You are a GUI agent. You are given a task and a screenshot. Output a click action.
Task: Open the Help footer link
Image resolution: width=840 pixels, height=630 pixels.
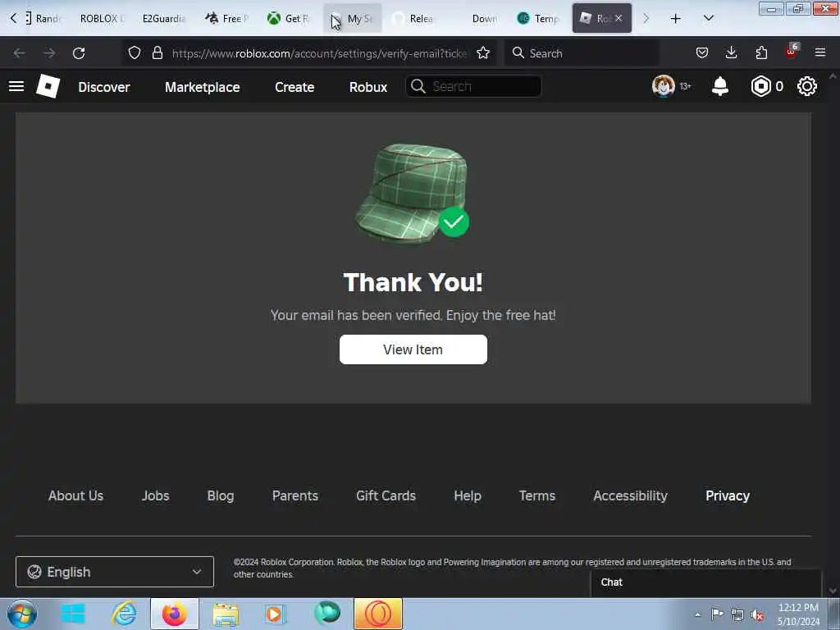(468, 496)
